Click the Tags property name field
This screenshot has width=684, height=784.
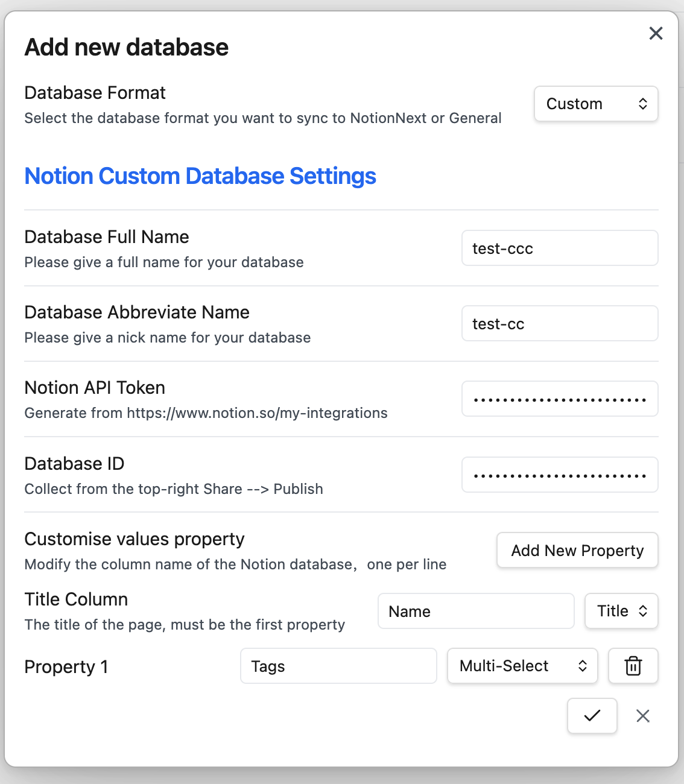click(338, 666)
